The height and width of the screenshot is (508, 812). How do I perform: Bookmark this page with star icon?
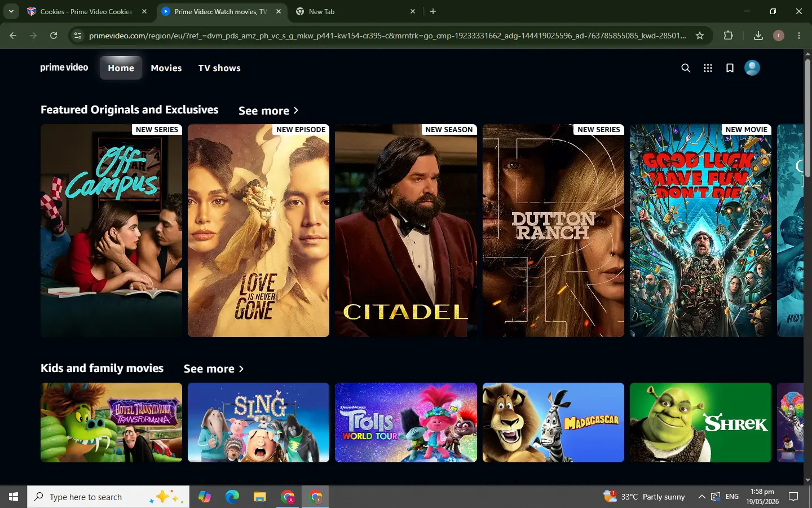coord(700,36)
